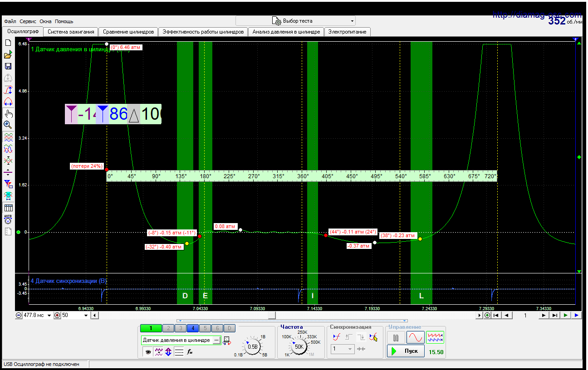The width and height of the screenshot is (588, 370).
Task: Save recording with the floppy disk icon
Action: tap(8, 66)
